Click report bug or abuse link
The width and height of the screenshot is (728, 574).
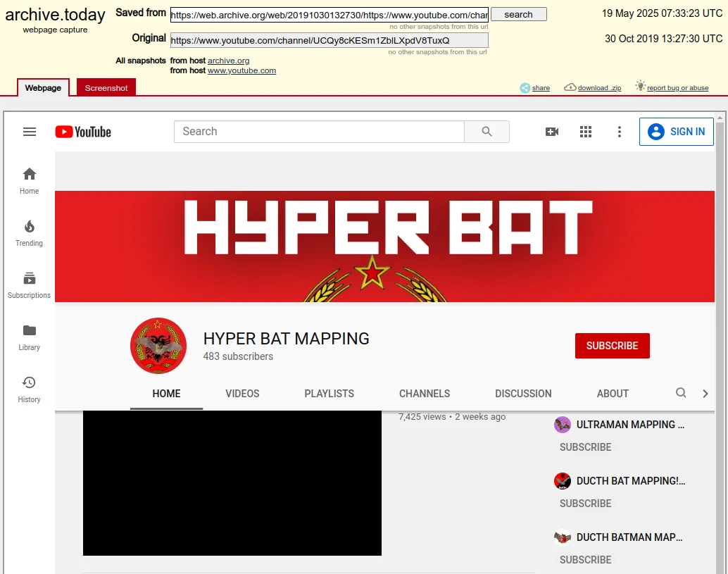coord(677,88)
